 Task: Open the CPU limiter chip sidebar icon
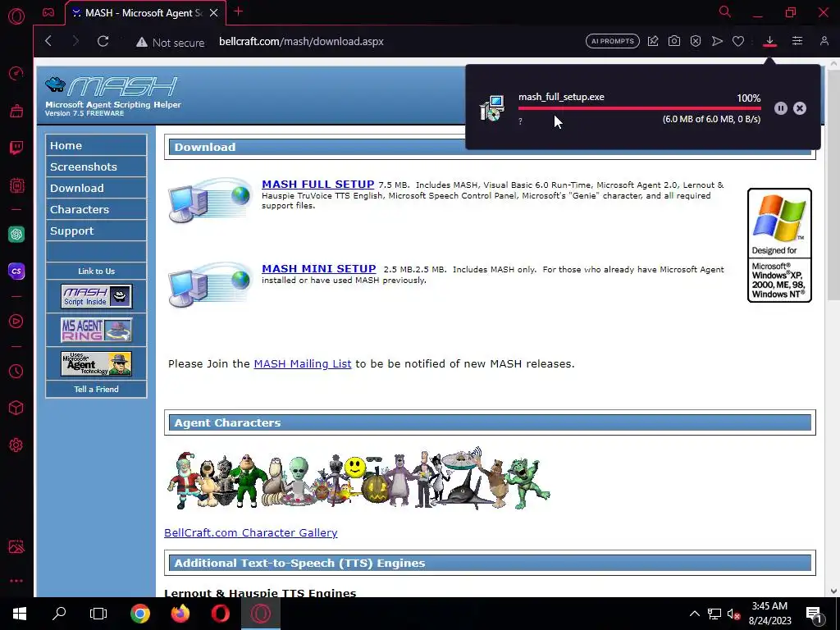pyautogui.click(x=16, y=185)
